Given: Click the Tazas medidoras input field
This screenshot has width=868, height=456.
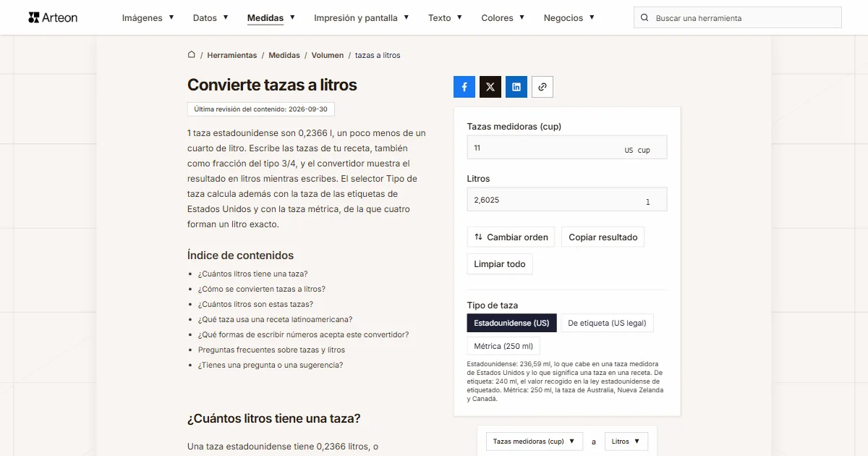Looking at the screenshot, I should click(567, 147).
